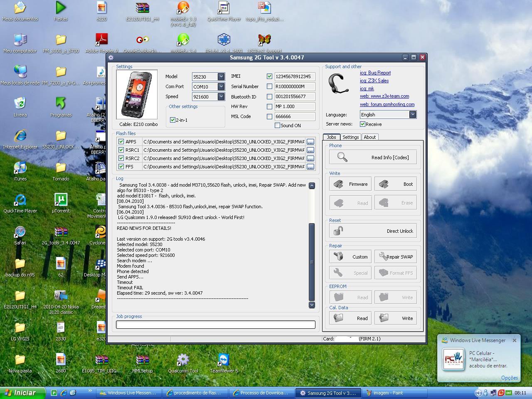Open the Language English dropdown

tap(412, 114)
